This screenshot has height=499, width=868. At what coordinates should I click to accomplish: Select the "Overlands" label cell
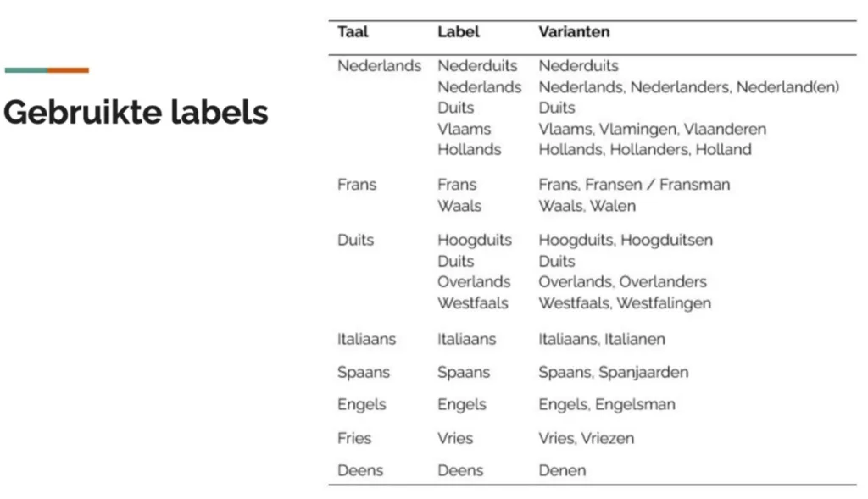474,282
